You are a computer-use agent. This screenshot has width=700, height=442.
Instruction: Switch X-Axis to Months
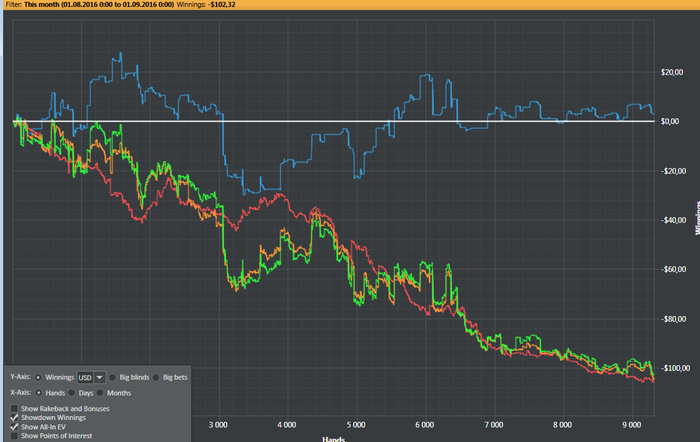tap(100, 393)
